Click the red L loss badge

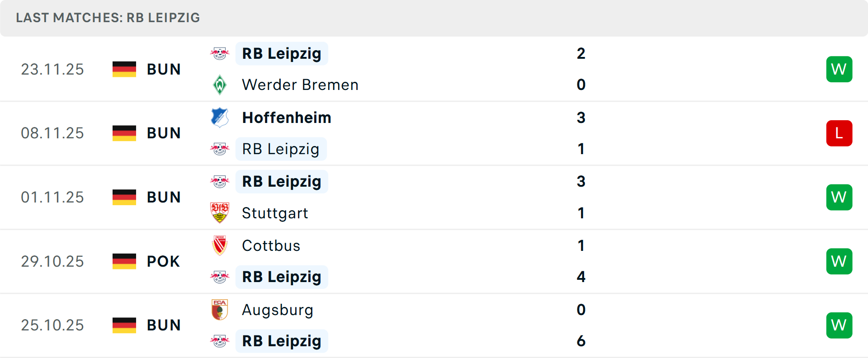839,133
